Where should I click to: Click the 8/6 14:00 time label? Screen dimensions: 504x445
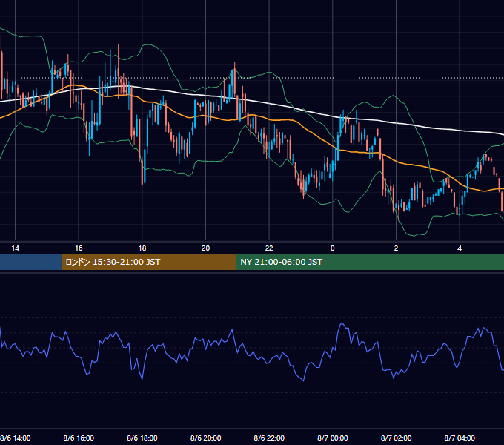pyautogui.click(x=16, y=438)
